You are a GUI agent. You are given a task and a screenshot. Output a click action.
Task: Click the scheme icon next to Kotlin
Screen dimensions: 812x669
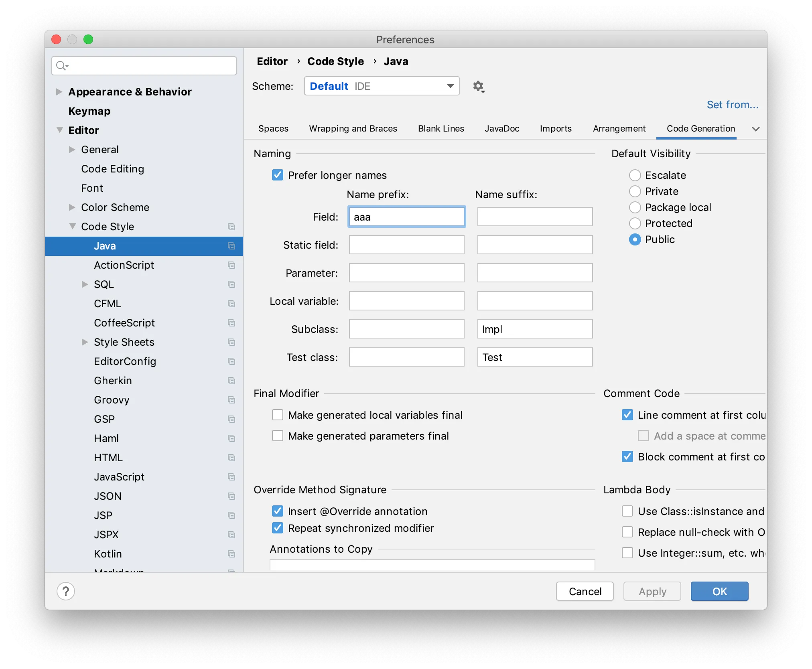pos(231,554)
